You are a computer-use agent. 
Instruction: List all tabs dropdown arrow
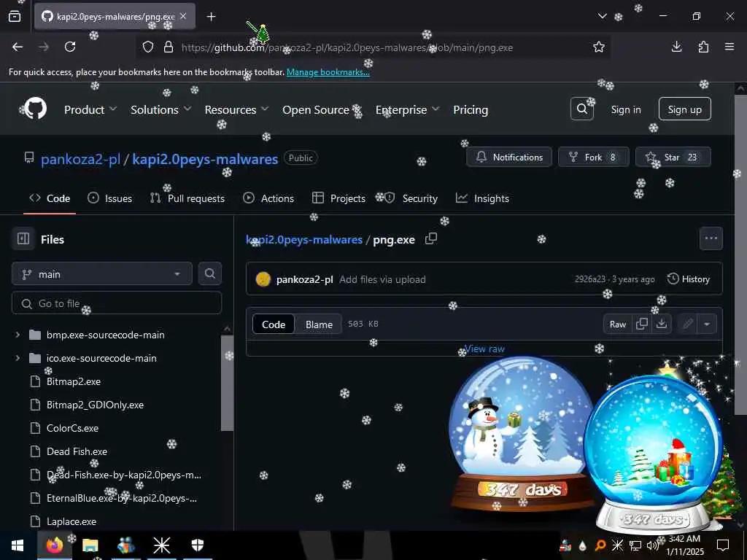[602, 16]
